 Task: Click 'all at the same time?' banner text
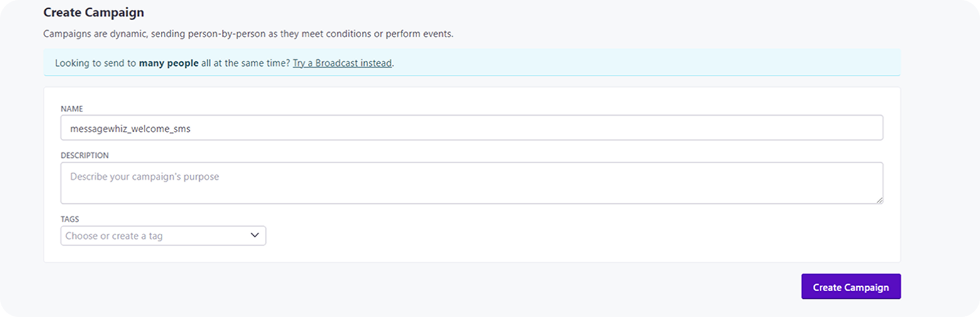click(x=246, y=63)
